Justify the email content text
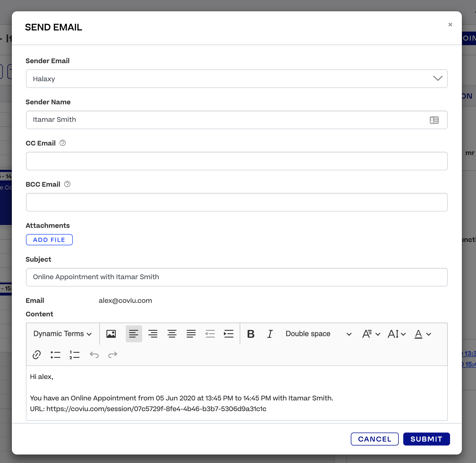This screenshot has width=476, height=463. [191, 334]
